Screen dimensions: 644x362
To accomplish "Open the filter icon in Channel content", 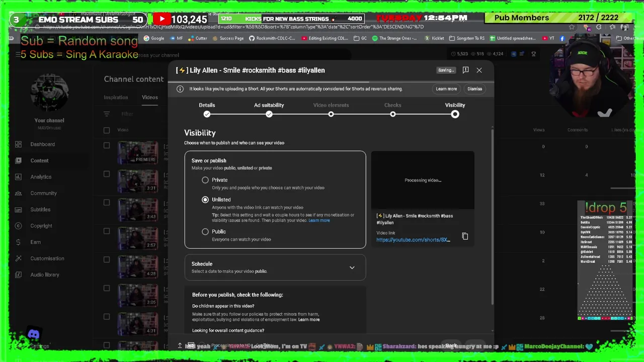I will (x=107, y=114).
